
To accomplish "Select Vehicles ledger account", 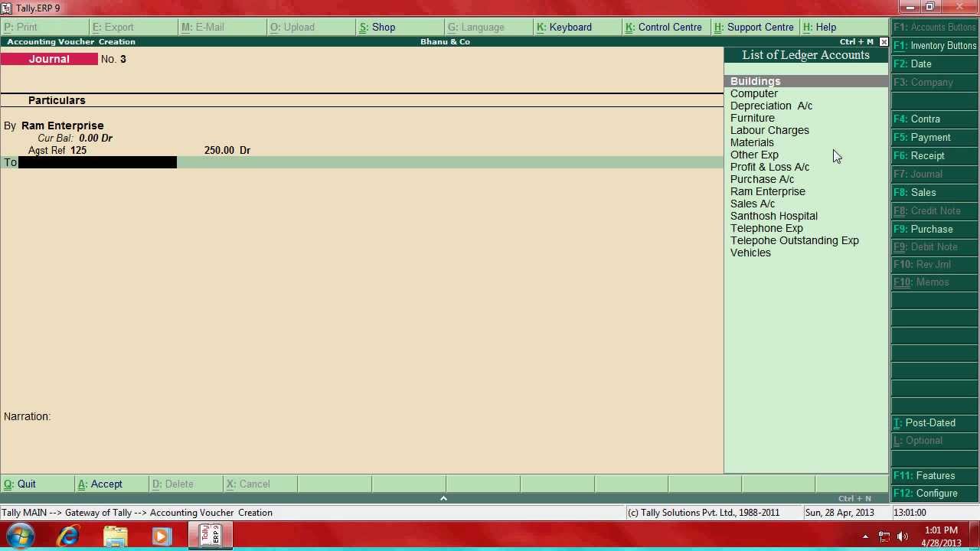I will point(750,253).
